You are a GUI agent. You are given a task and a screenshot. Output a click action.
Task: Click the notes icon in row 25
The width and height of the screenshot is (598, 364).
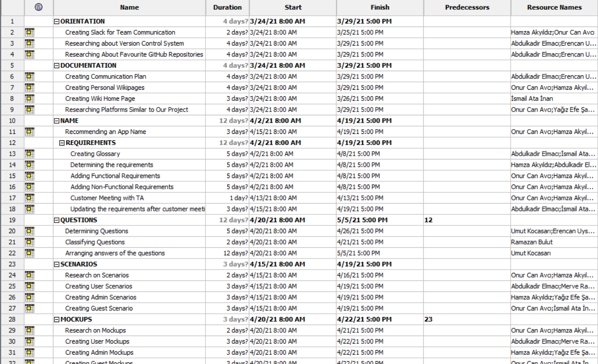(29, 286)
